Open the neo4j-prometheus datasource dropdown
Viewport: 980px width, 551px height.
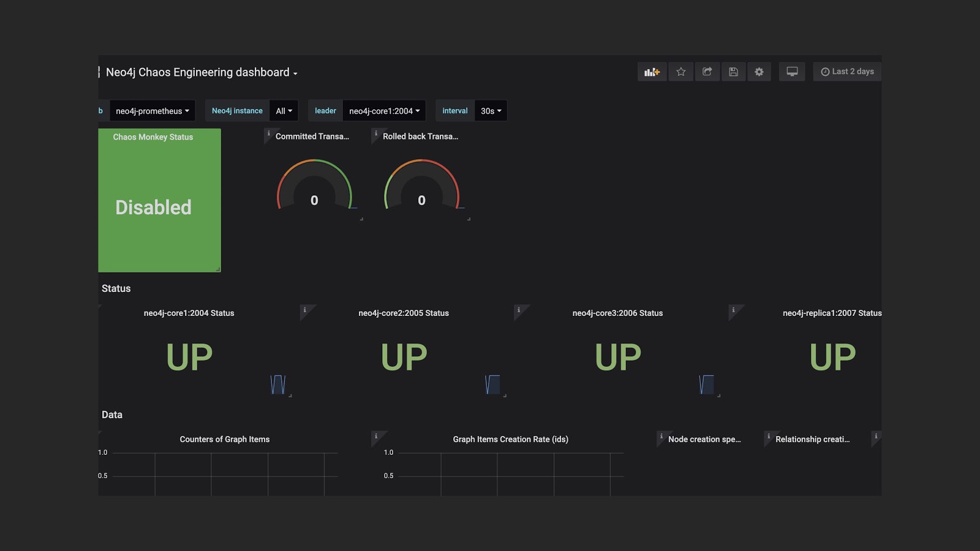click(153, 111)
